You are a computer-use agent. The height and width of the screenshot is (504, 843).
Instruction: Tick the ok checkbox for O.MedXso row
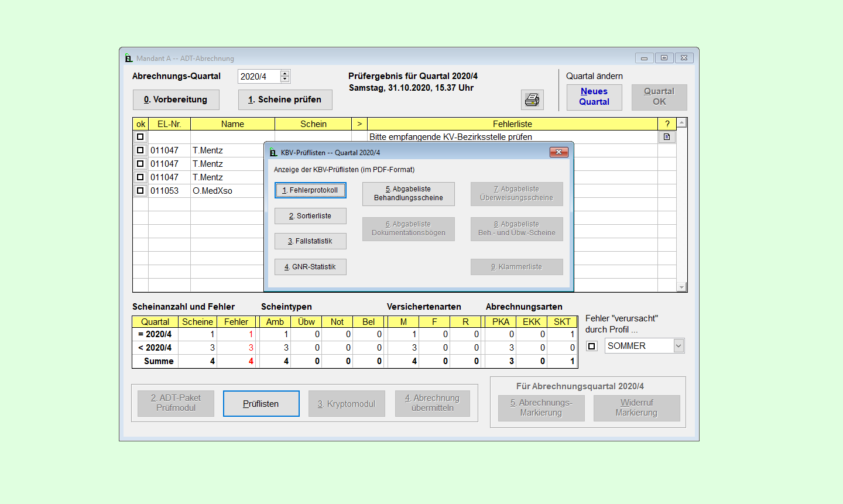pyautogui.click(x=140, y=191)
